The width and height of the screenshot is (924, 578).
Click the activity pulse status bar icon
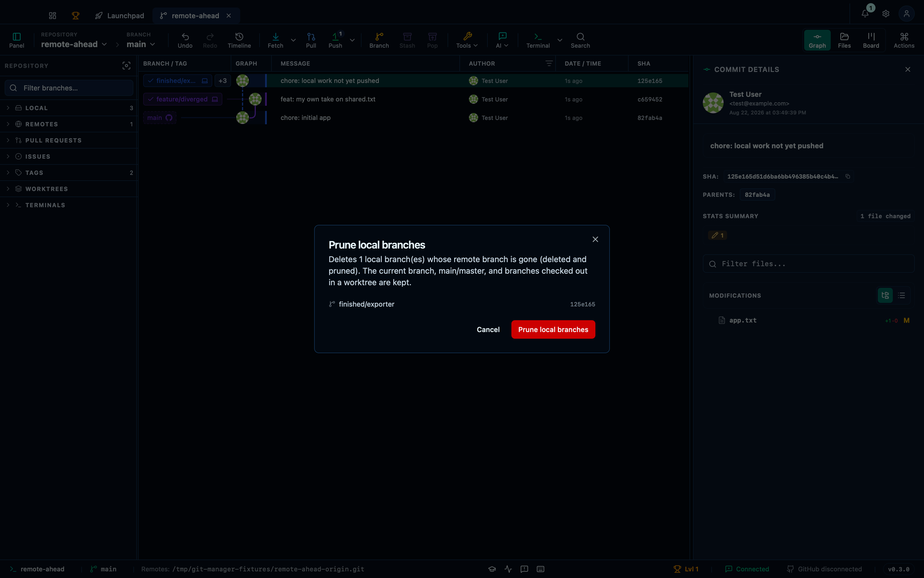point(508,569)
